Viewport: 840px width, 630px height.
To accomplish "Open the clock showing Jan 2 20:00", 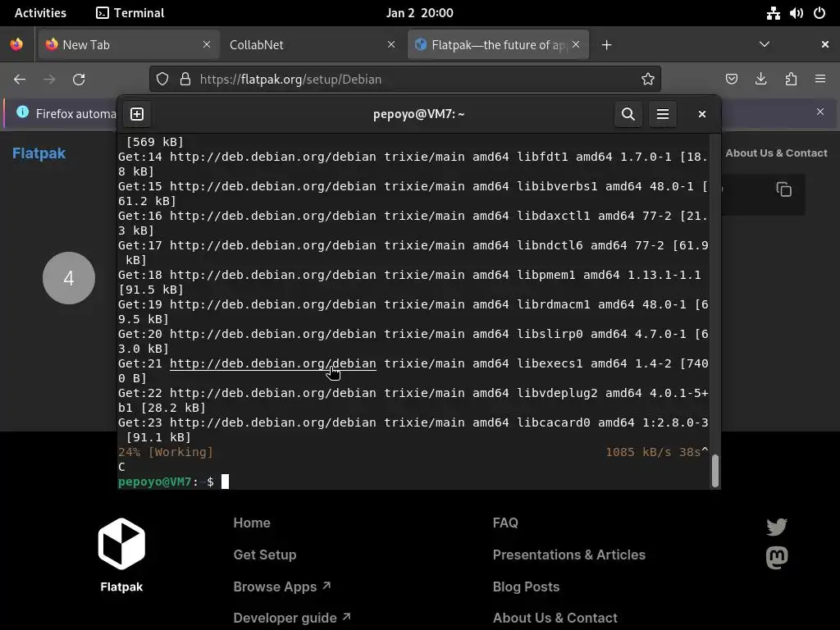I will click(x=419, y=13).
